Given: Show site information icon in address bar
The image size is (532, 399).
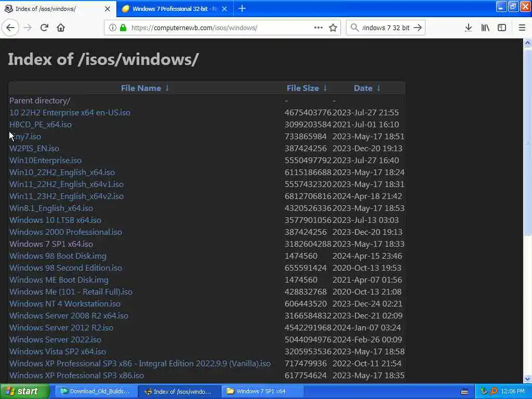Looking at the screenshot, I should 112,28.
